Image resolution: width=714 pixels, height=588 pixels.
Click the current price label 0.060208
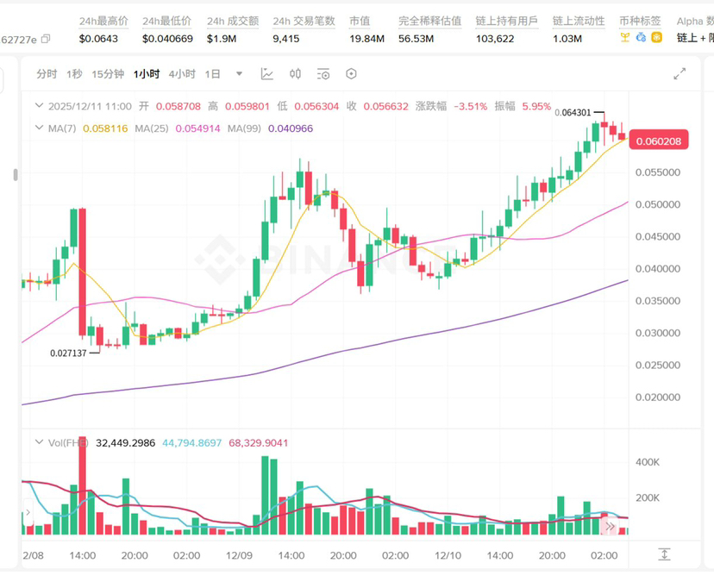659,141
